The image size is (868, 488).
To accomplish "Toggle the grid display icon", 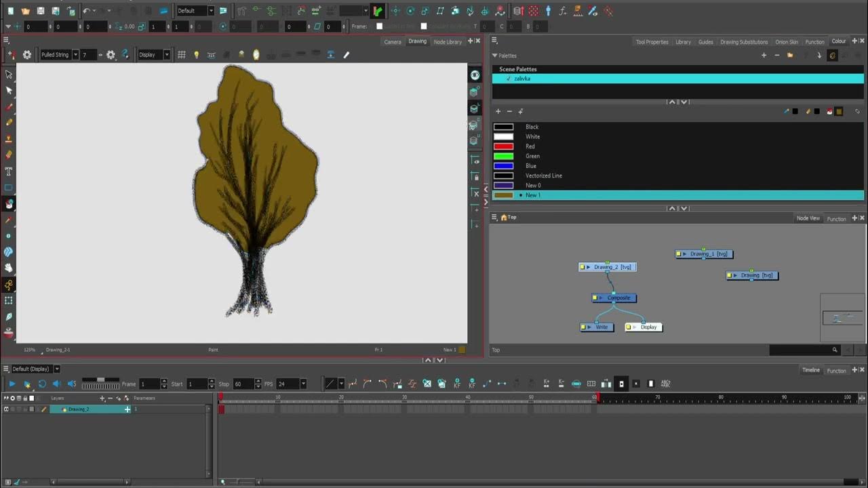I will tap(182, 55).
